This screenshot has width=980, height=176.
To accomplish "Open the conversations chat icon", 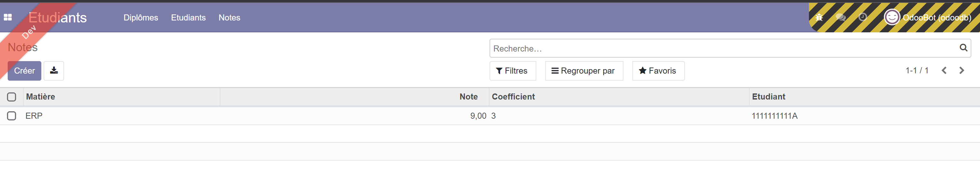I will tap(840, 18).
